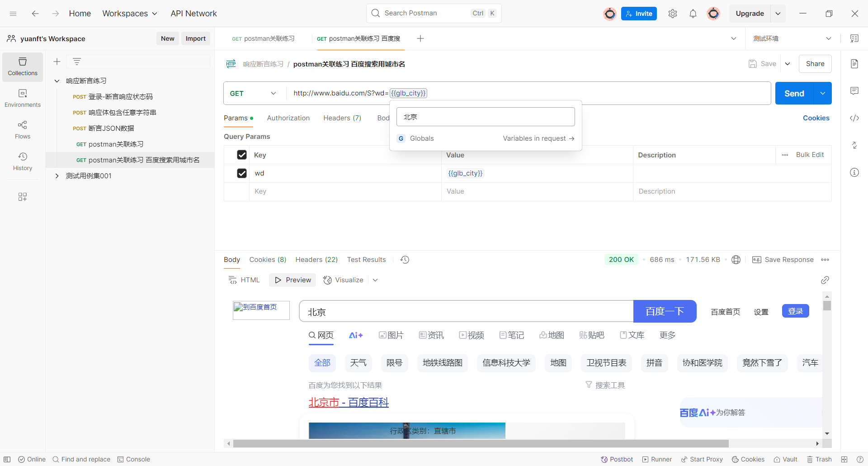Screen dimensions: 868x466
Task: Open Postbot in status bar
Action: [x=617, y=459]
